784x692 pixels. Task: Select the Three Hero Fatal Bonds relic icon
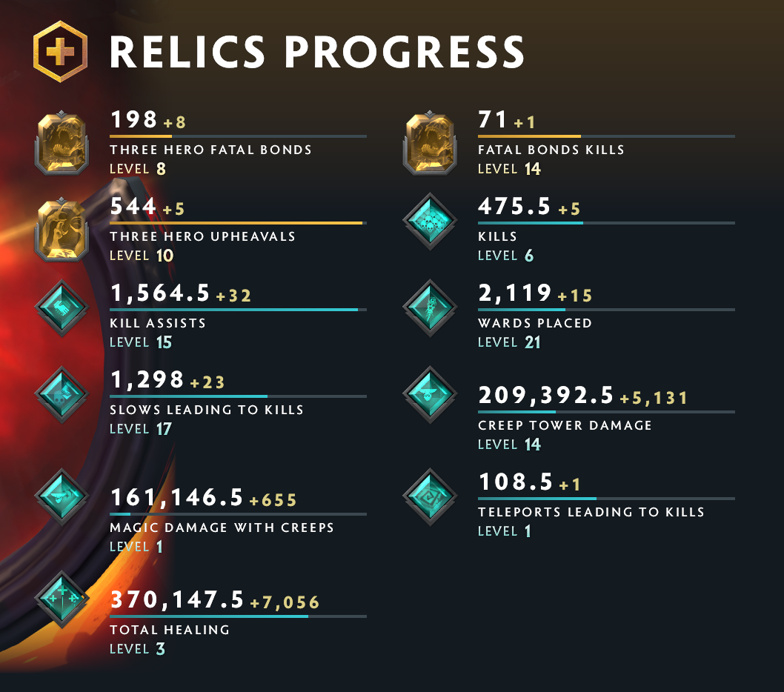pos(62,142)
